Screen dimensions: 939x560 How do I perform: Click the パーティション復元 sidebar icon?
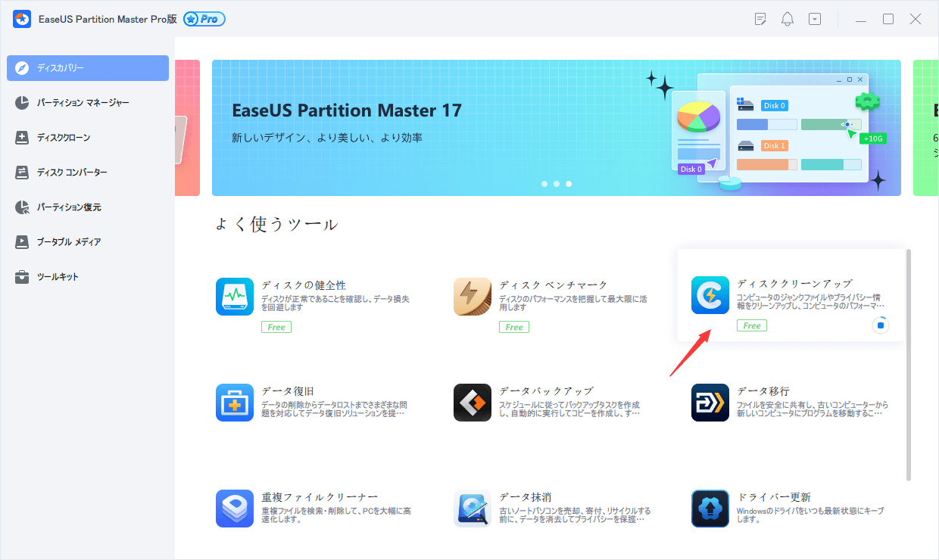click(x=23, y=207)
